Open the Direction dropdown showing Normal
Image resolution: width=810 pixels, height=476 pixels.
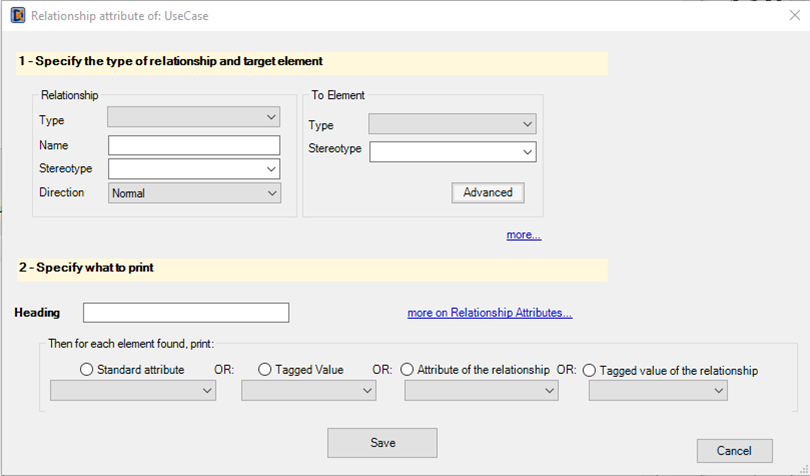click(x=194, y=193)
